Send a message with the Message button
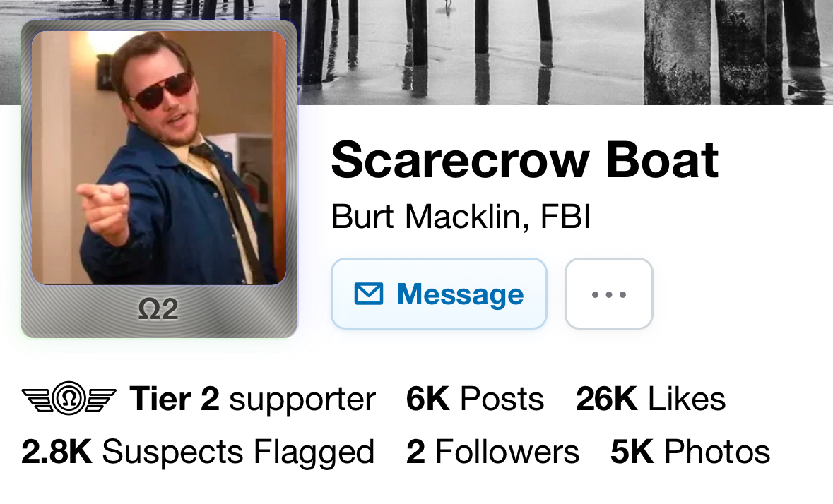The image size is (833, 504). pos(439,294)
